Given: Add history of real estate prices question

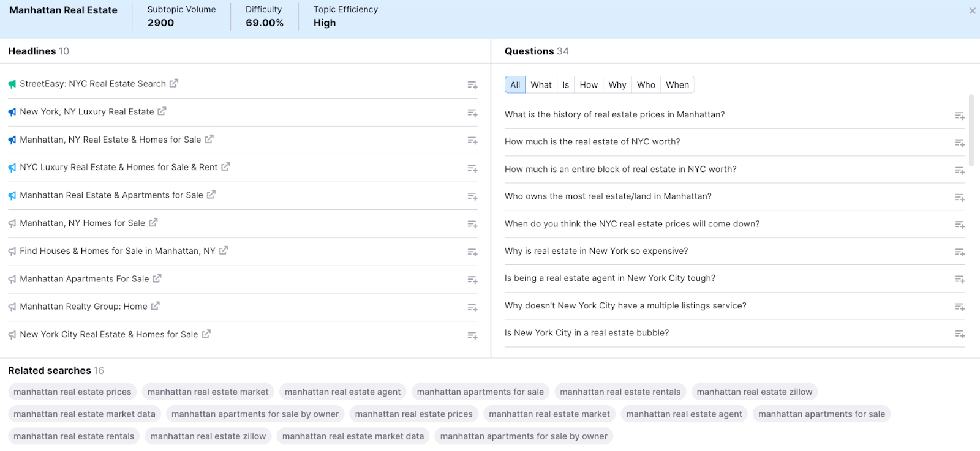Looking at the screenshot, I should click(960, 116).
